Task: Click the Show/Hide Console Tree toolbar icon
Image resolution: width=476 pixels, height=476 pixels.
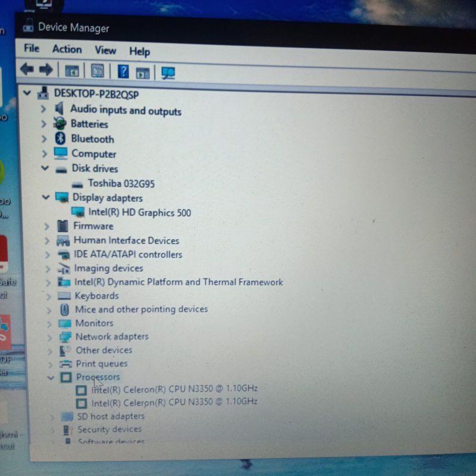Action: coord(72,71)
